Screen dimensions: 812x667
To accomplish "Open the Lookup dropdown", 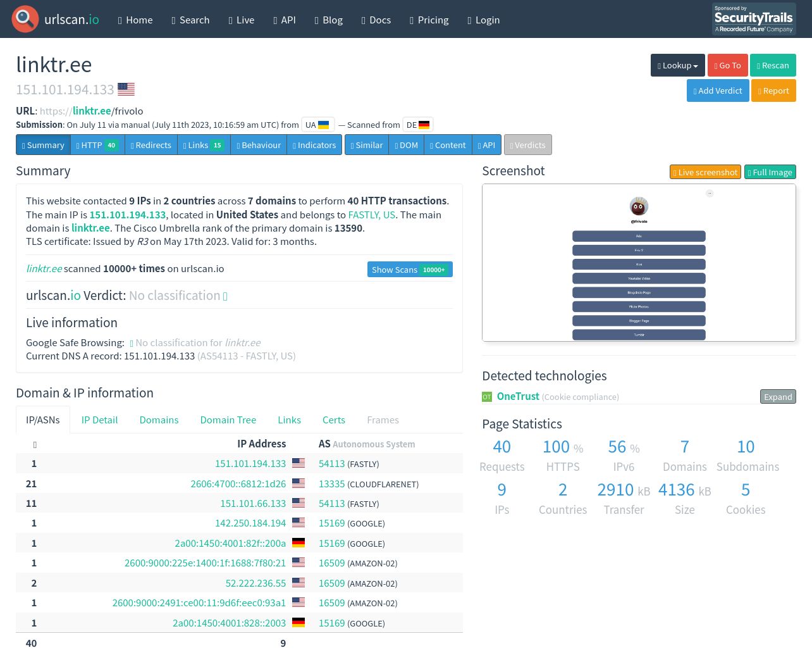I will (678, 65).
